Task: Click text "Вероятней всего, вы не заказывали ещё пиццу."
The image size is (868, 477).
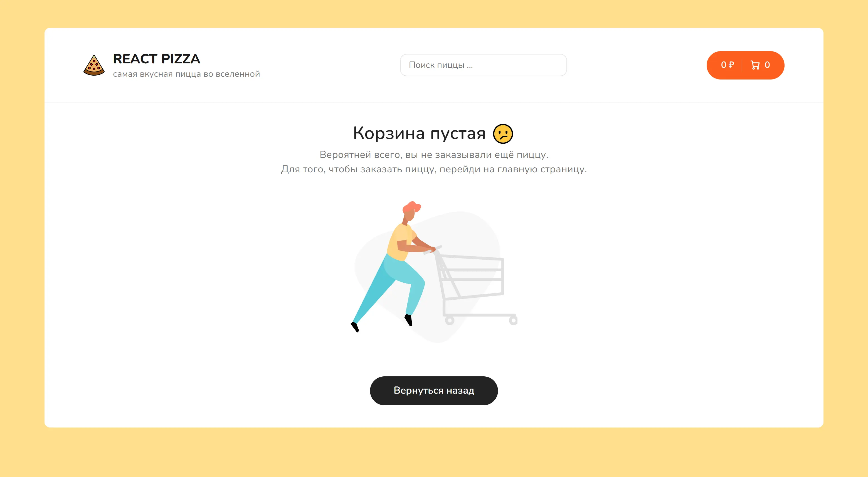Action: pos(434,155)
